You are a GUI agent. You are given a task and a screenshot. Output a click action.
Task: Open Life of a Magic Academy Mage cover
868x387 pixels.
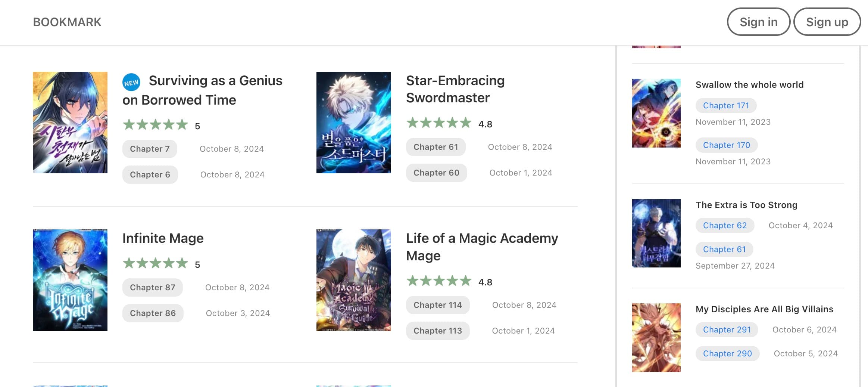[353, 280]
